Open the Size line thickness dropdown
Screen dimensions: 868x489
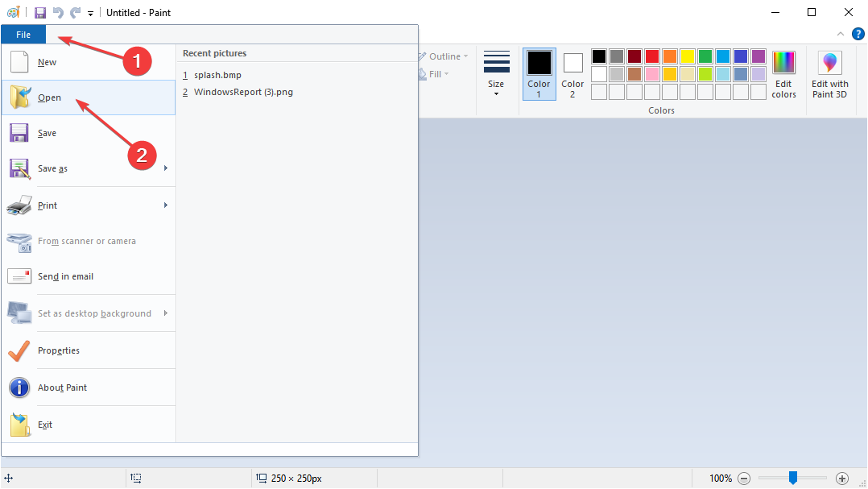point(496,73)
